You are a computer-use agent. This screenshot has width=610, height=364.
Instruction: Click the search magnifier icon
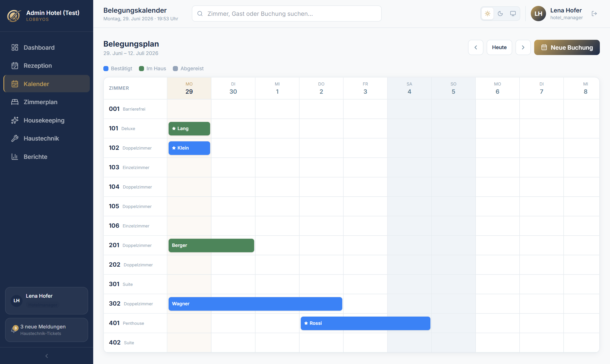200,14
